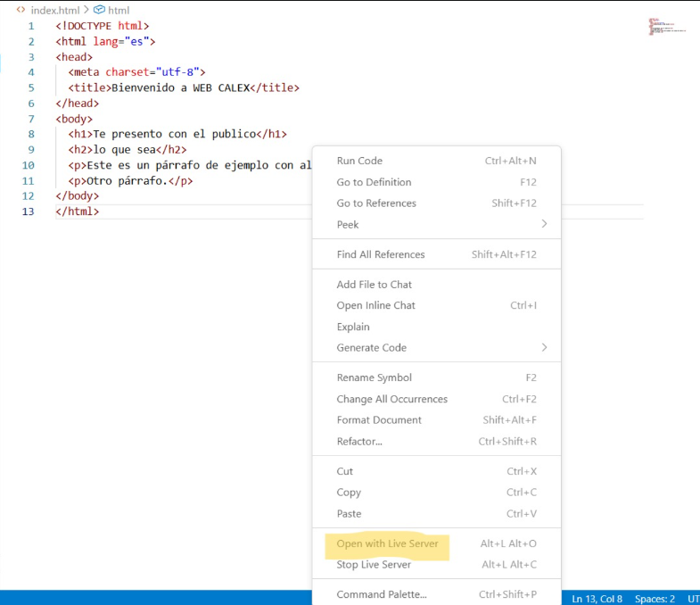This screenshot has height=605, width=700.
Task: Click the html symbol icon in breadcrumb
Action: [x=99, y=10]
